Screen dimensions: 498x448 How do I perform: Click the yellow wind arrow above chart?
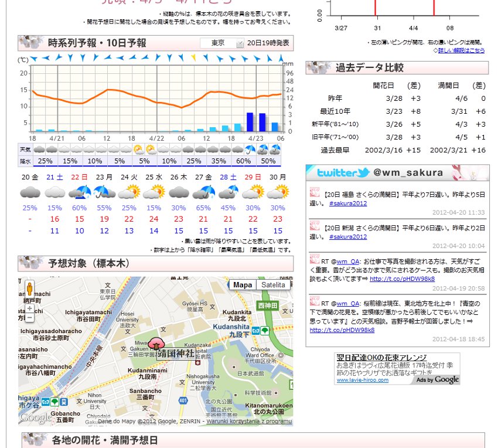coord(193,57)
